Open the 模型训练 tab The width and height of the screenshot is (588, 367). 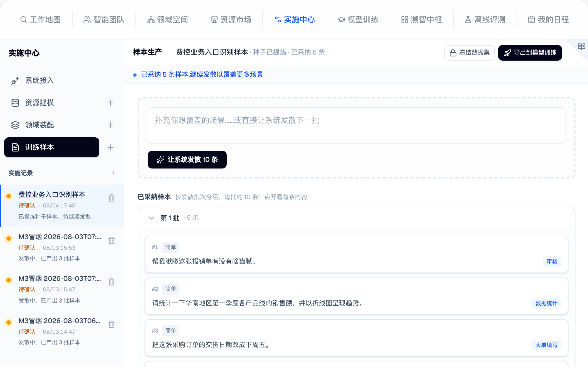tap(358, 19)
